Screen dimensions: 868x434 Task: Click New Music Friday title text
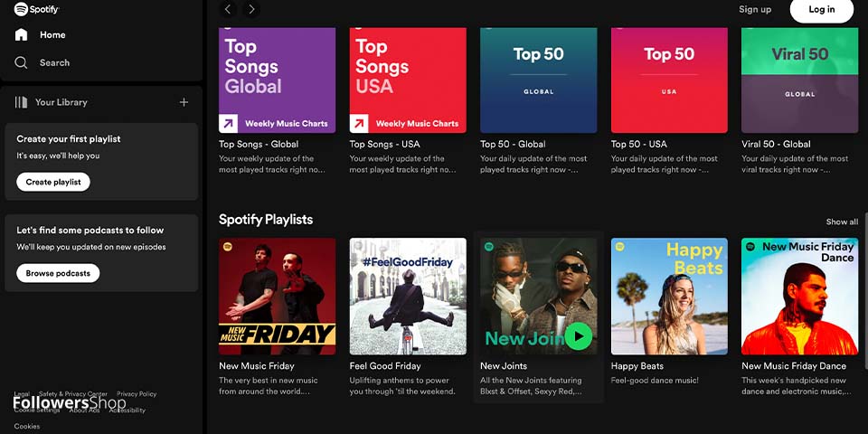click(256, 366)
